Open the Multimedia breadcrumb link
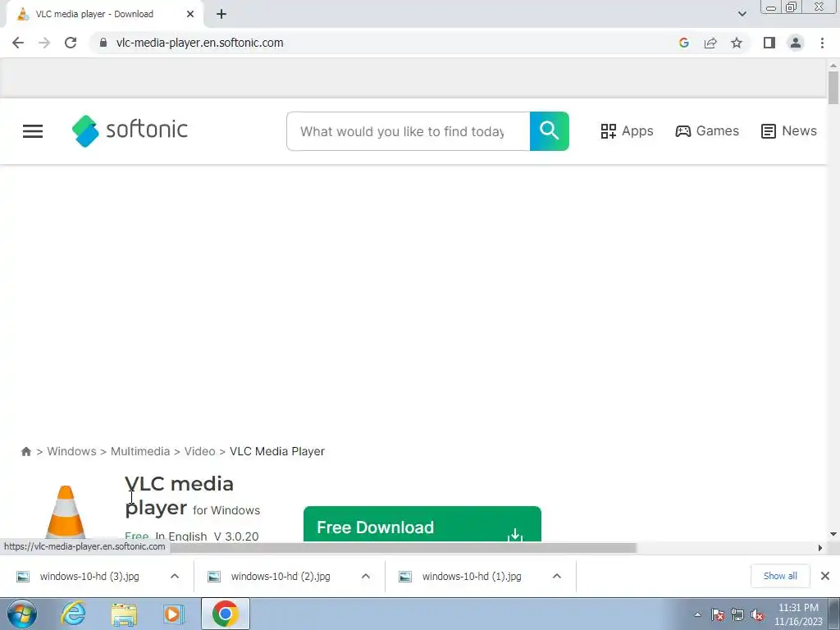Viewport: 840px width, 630px height. pyautogui.click(x=140, y=452)
